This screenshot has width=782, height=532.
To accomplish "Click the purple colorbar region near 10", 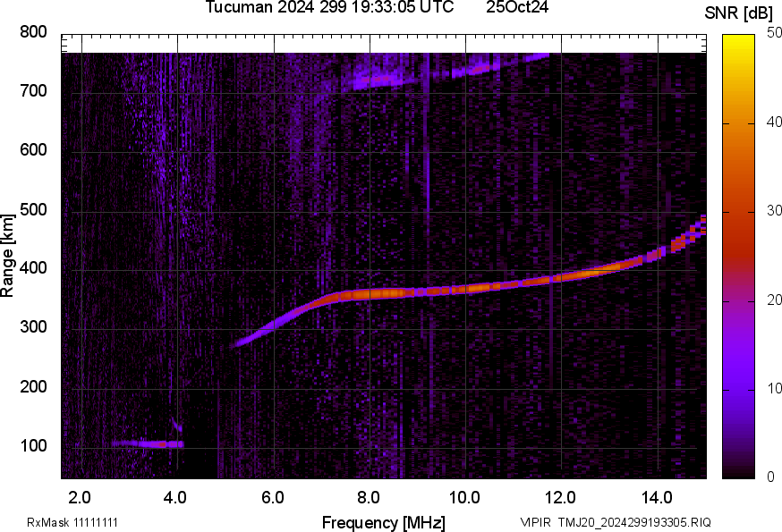I will pos(738,389).
